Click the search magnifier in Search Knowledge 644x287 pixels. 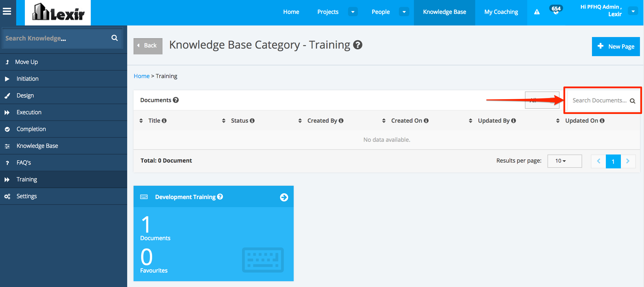coord(115,38)
